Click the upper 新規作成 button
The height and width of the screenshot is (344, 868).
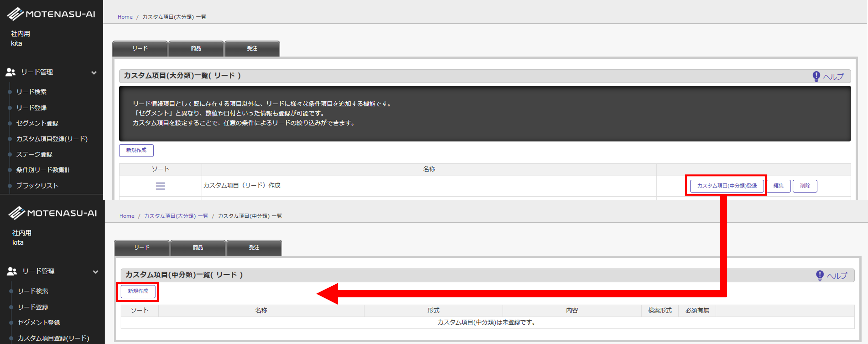[136, 150]
